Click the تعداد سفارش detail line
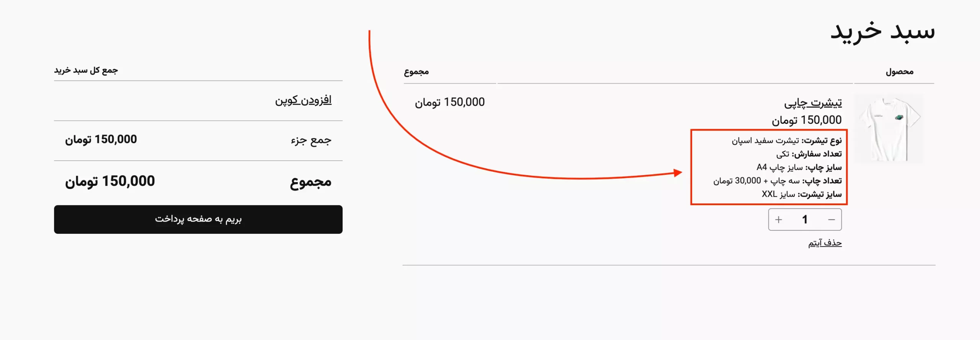The height and width of the screenshot is (340, 980). 809,154
